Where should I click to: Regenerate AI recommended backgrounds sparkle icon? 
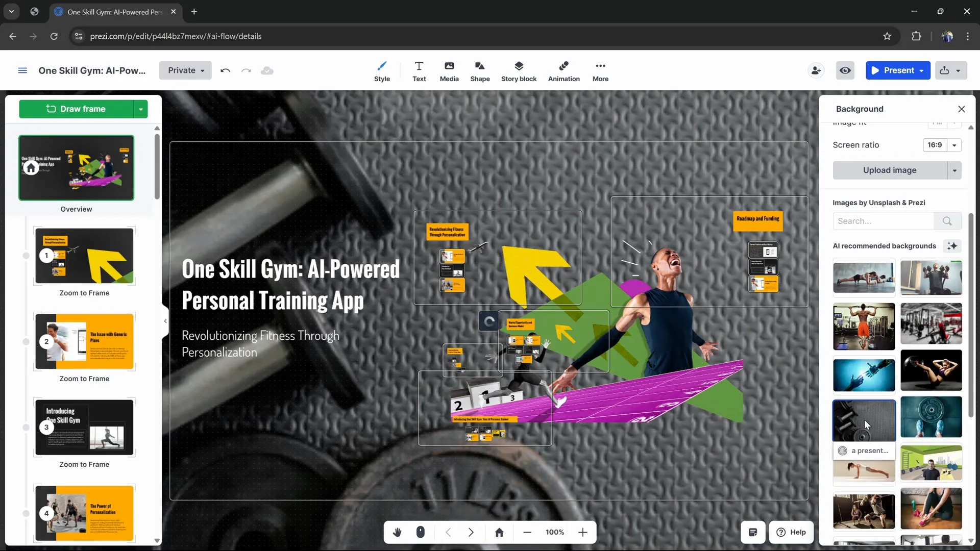952,246
